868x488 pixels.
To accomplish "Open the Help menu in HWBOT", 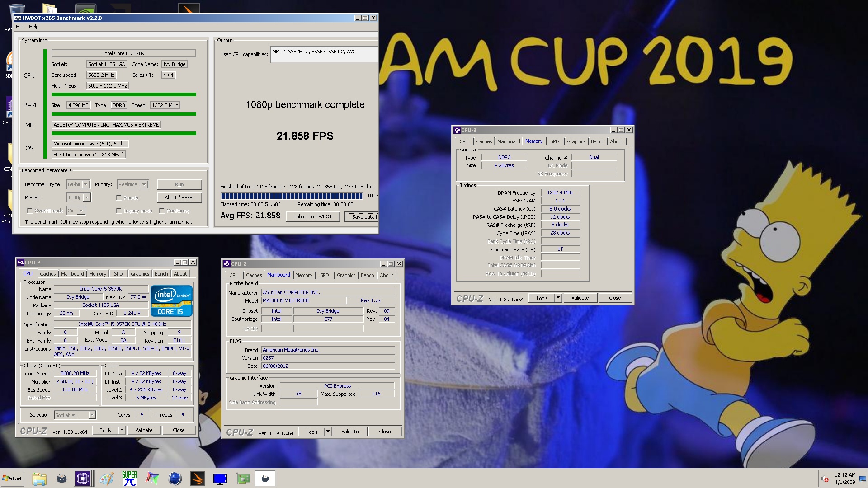I will [x=34, y=27].
